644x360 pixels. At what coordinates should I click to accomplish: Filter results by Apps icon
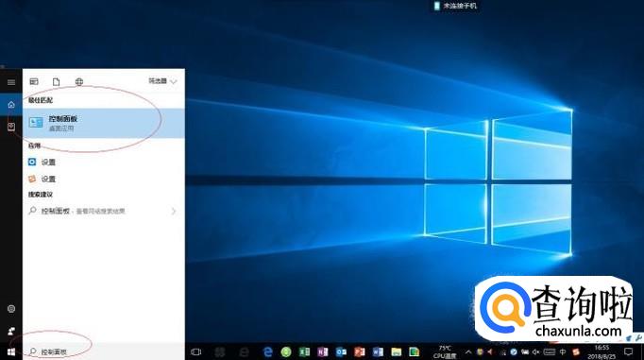pos(34,81)
